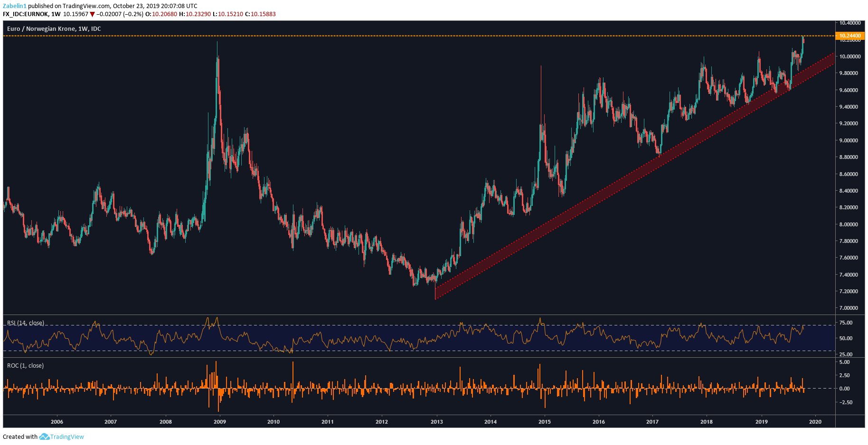Click the ROC −2.50 axis label
868x445 pixels.
tap(846, 402)
